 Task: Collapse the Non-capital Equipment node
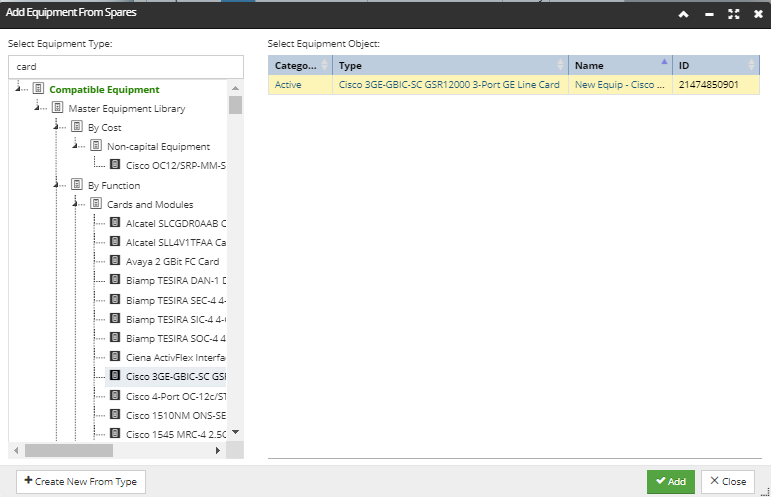click(x=77, y=146)
